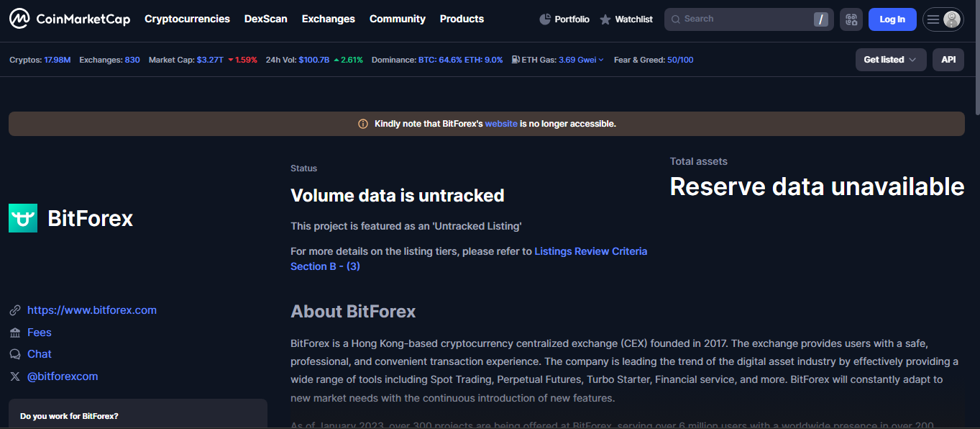The image size is (980, 429).
Task: Click the Exchanges 830 value
Action: (x=132, y=60)
